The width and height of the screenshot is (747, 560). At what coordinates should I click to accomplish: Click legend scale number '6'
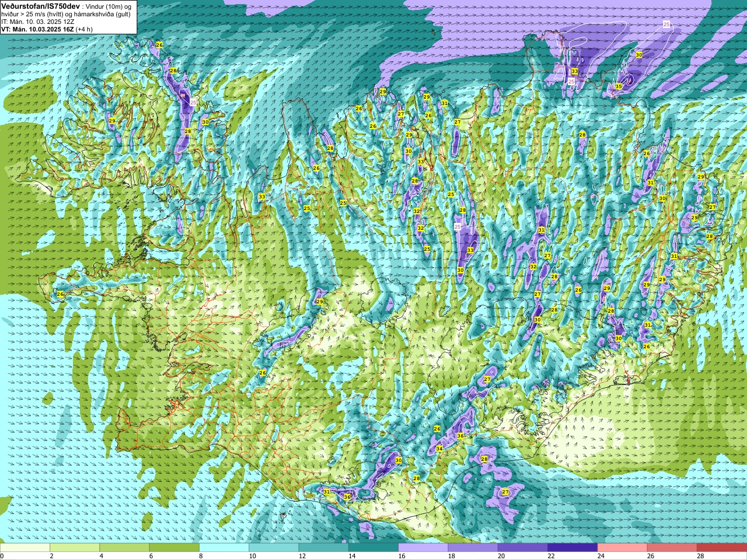tap(151, 556)
